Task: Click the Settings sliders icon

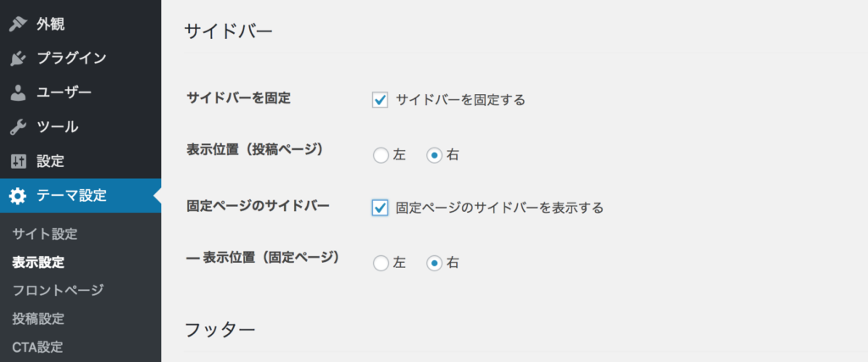Action: pos(18,161)
